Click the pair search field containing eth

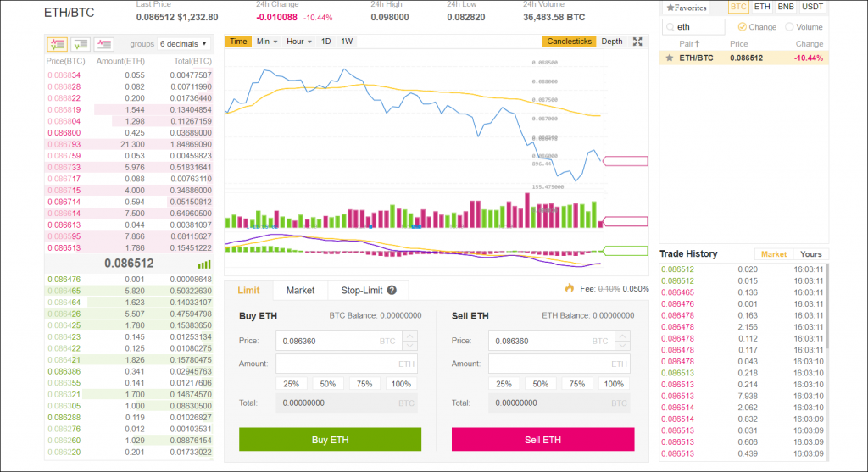click(693, 26)
